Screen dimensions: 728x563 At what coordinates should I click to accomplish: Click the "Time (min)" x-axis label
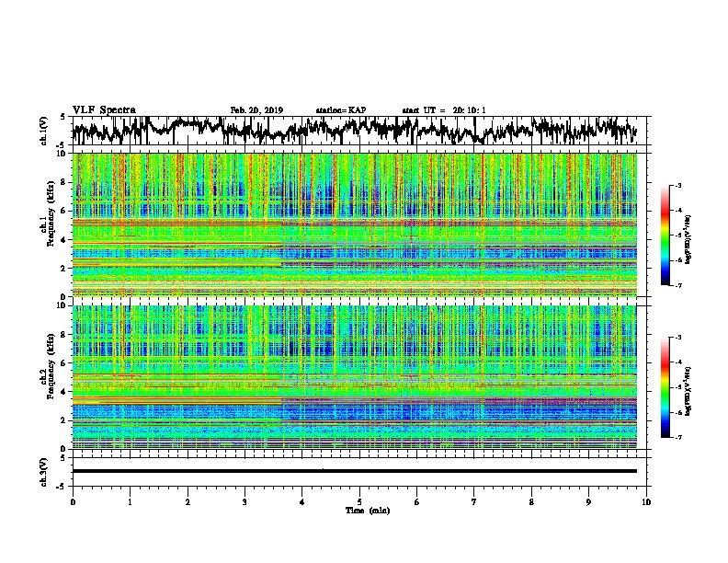(x=368, y=511)
